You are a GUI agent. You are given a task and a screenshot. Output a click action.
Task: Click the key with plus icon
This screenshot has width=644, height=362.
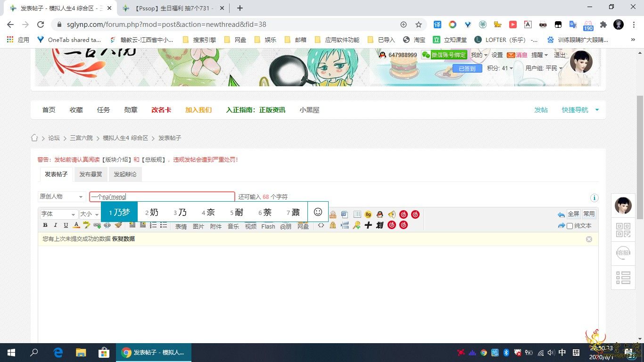pos(356,225)
